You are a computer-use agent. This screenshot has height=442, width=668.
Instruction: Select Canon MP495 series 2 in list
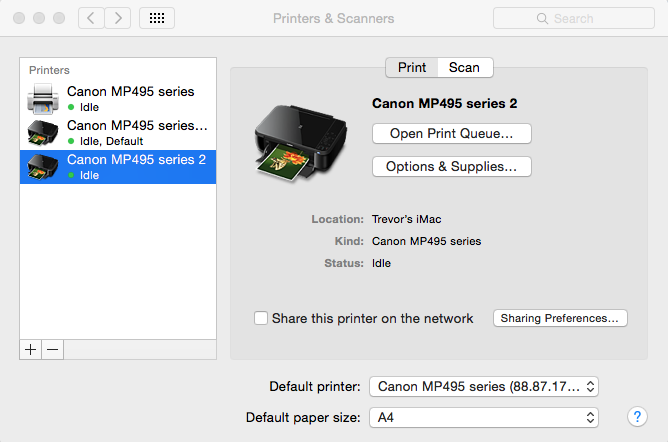coord(118,166)
